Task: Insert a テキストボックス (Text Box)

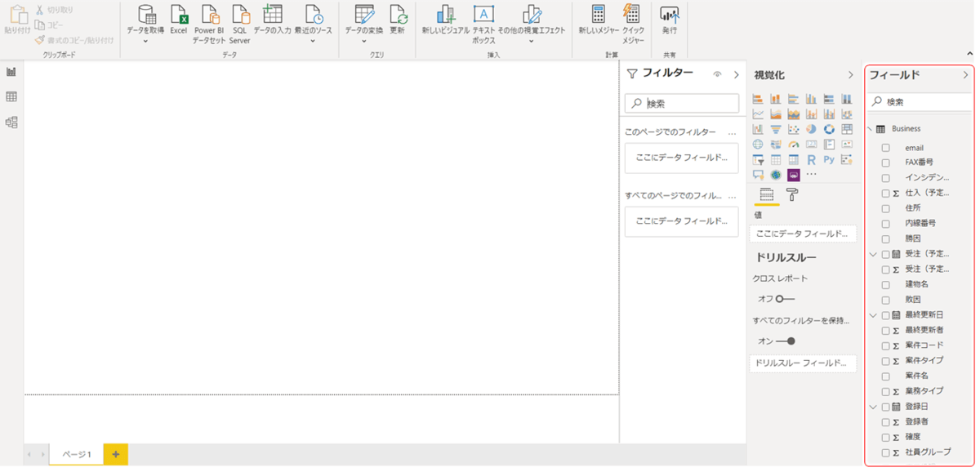Action: tap(483, 23)
